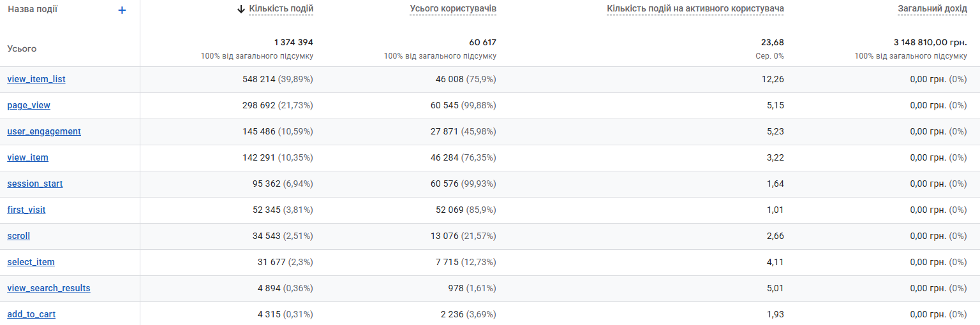The image size is (980, 325).
Task: Open the page_view event link
Action: tap(29, 106)
